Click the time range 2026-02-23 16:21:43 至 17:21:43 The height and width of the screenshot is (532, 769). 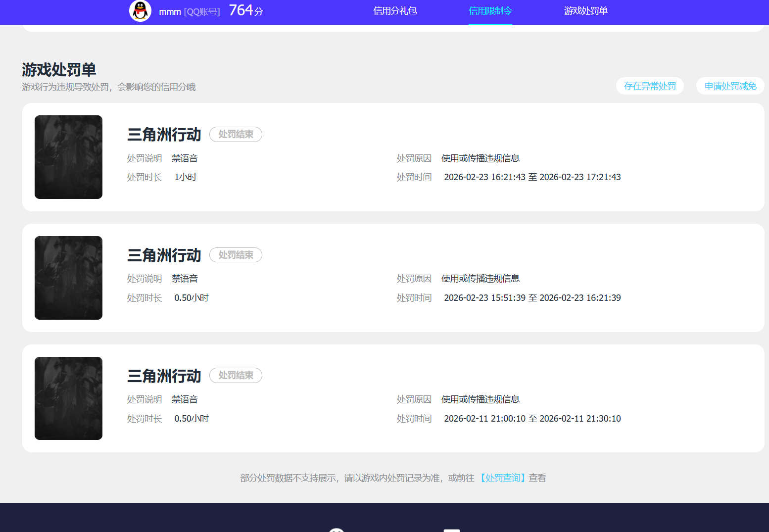532,177
